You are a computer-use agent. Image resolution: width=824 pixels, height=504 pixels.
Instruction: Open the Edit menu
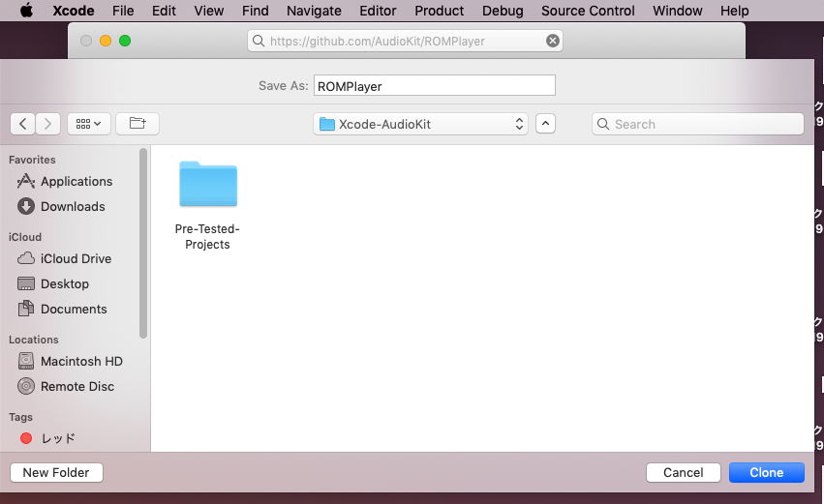tap(164, 11)
